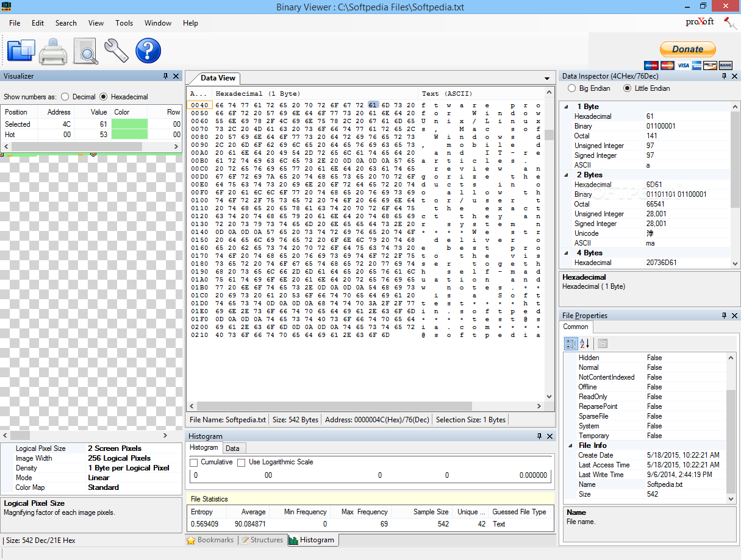Click the Hot row green color swatch
The width and height of the screenshot is (741, 560).
coord(129,135)
